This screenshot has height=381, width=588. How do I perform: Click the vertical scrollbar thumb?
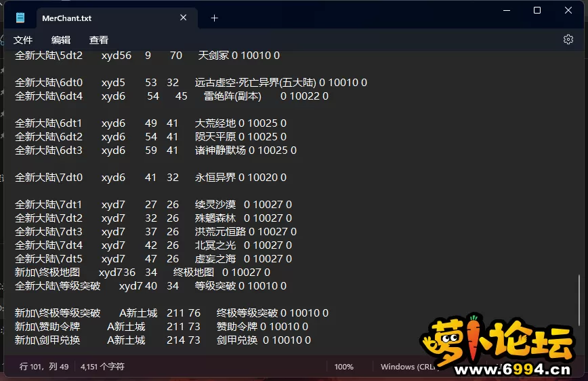[579, 312]
